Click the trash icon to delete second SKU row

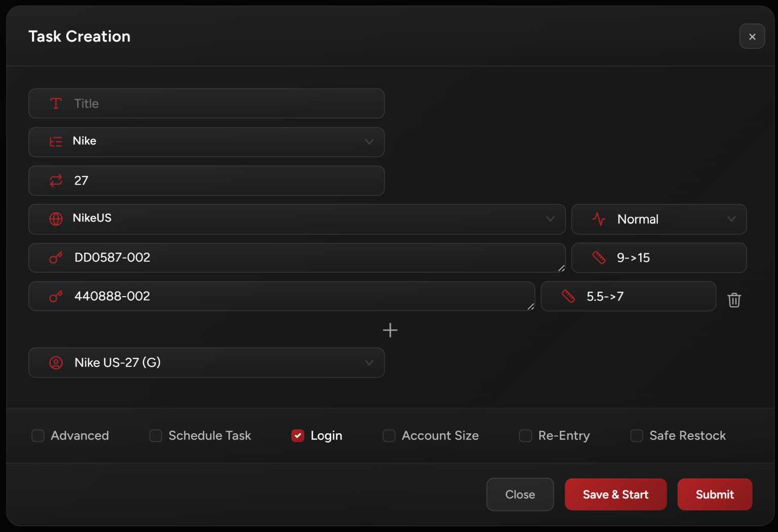click(734, 300)
